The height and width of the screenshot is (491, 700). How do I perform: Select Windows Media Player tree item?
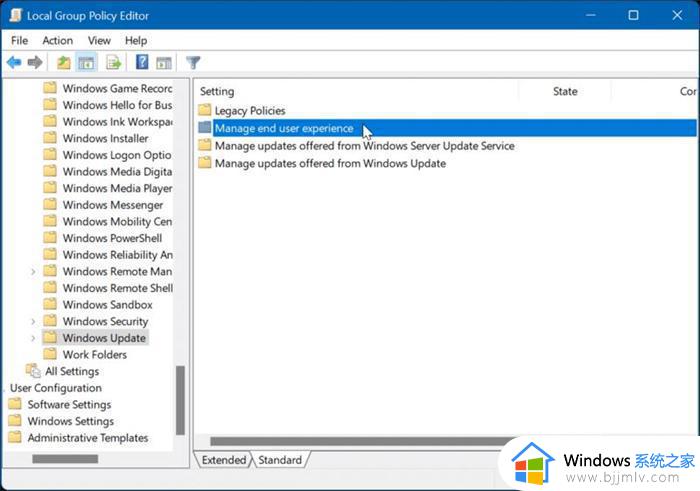(x=117, y=188)
